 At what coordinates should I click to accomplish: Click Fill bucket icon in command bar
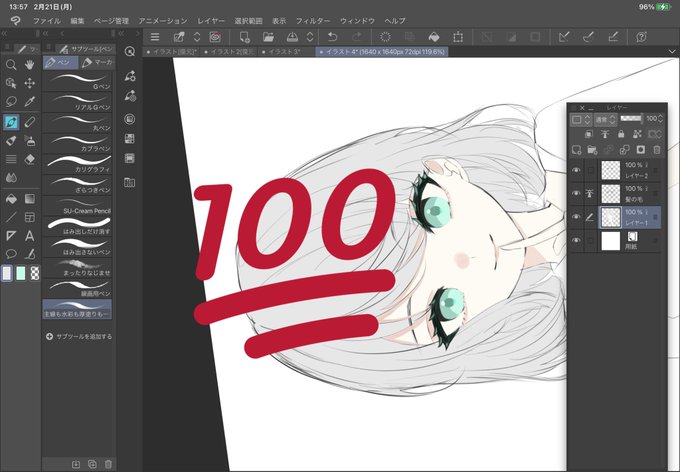(x=434, y=37)
